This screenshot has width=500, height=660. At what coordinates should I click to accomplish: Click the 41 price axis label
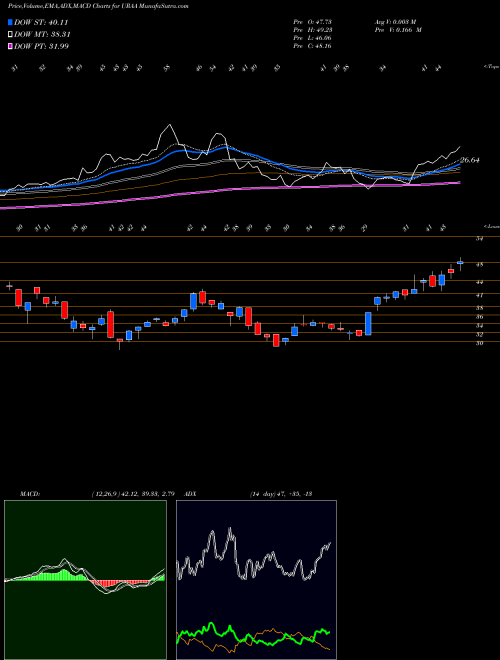[479, 295]
